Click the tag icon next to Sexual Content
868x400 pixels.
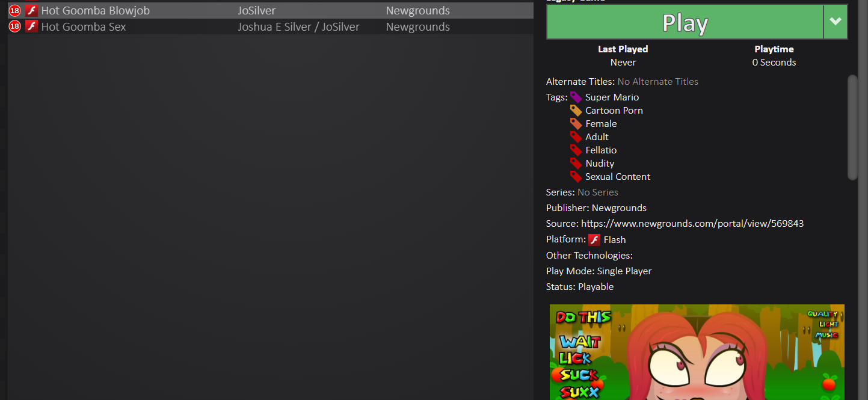576,176
